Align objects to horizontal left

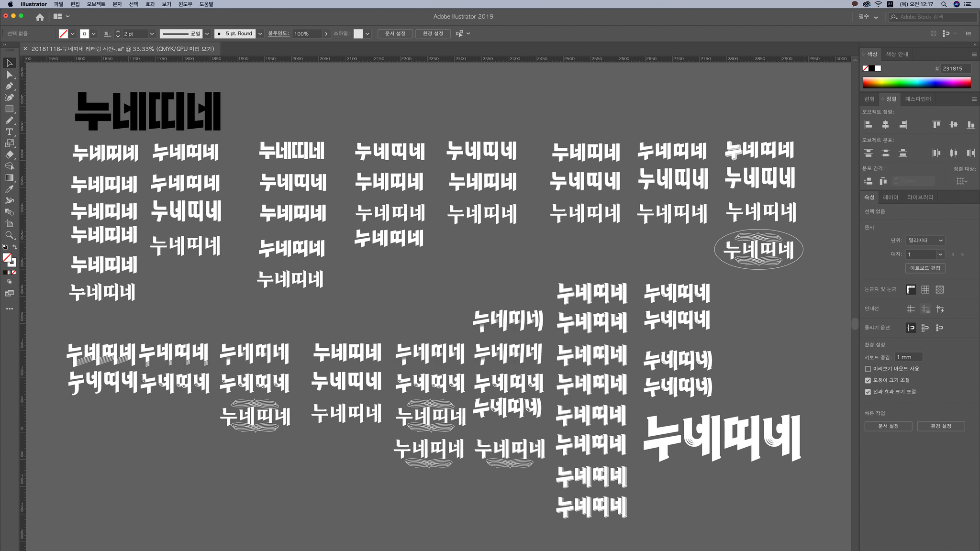869,125
